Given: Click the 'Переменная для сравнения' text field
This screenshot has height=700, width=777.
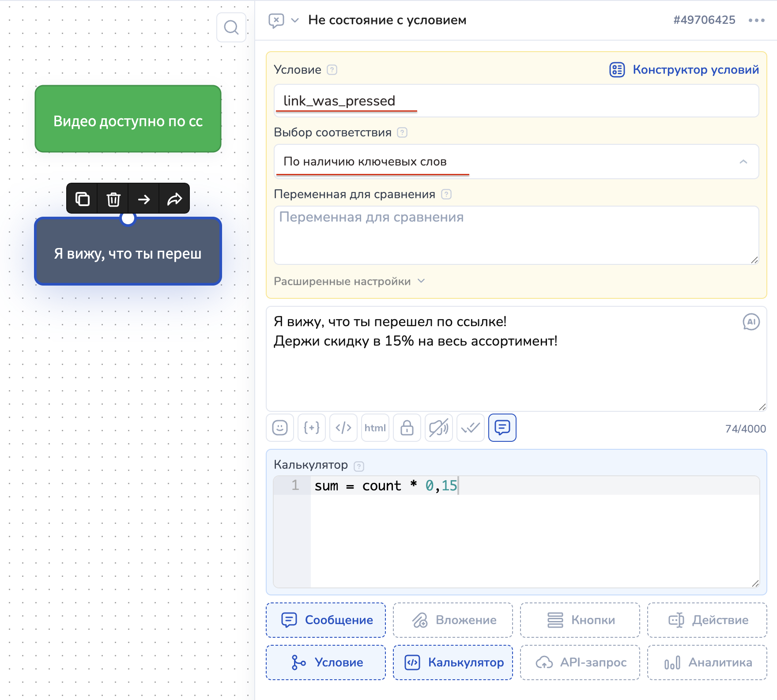Looking at the screenshot, I should 516,235.
